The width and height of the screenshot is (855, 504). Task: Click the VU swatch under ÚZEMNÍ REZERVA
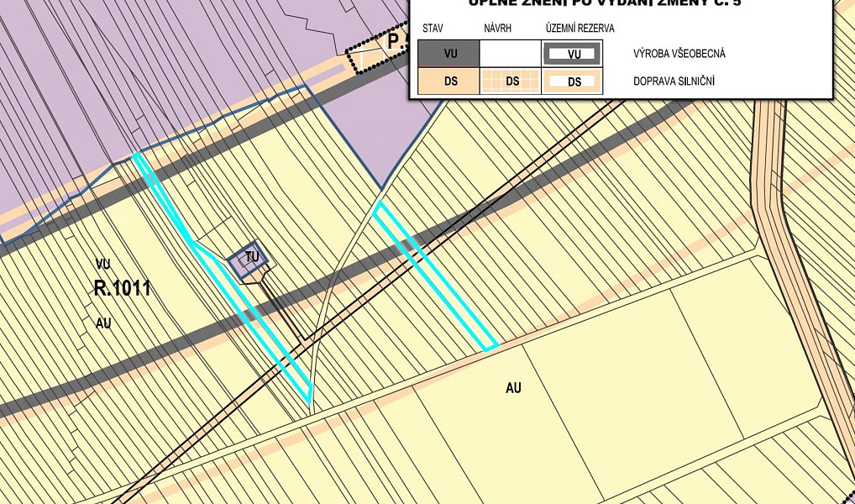point(572,54)
